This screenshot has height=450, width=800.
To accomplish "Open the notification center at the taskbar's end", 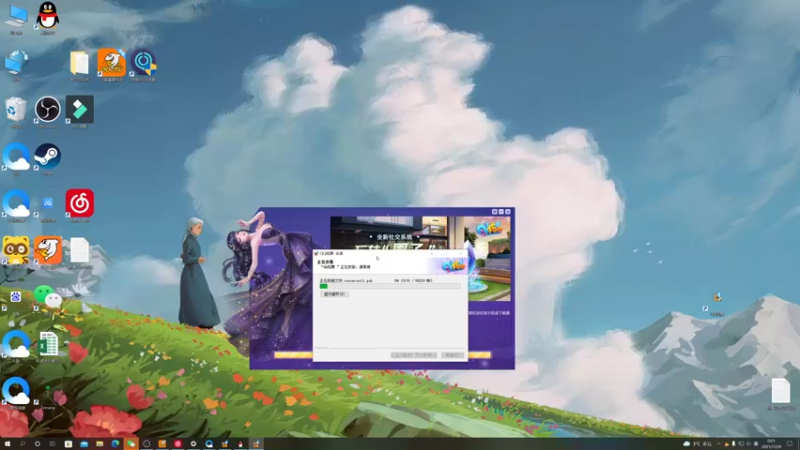I will tap(790, 444).
